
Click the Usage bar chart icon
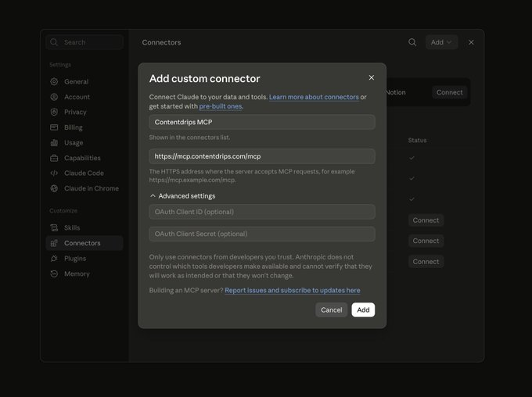tap(54, 143)
